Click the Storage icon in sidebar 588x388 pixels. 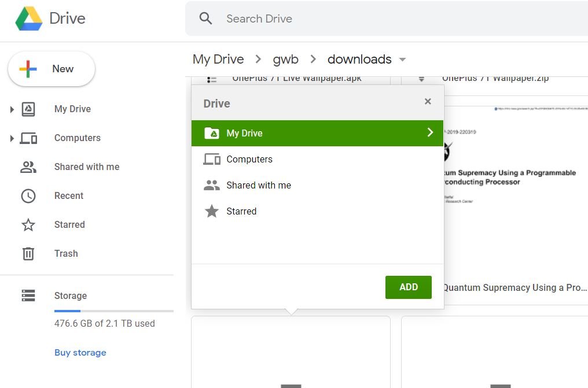tap(28, 295)
